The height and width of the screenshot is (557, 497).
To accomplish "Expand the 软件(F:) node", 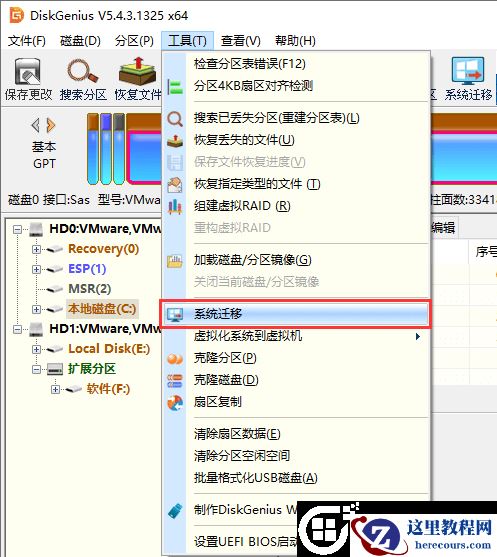I will coord(55,390).
